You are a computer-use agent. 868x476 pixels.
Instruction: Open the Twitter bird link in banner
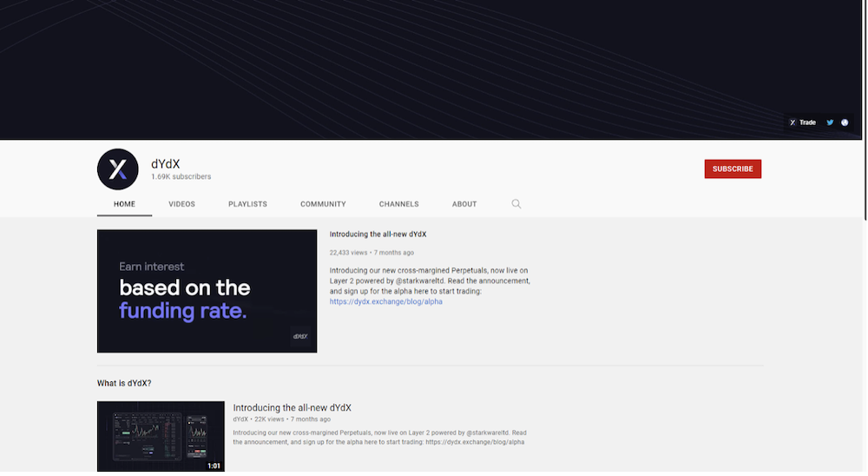[830, 122]
